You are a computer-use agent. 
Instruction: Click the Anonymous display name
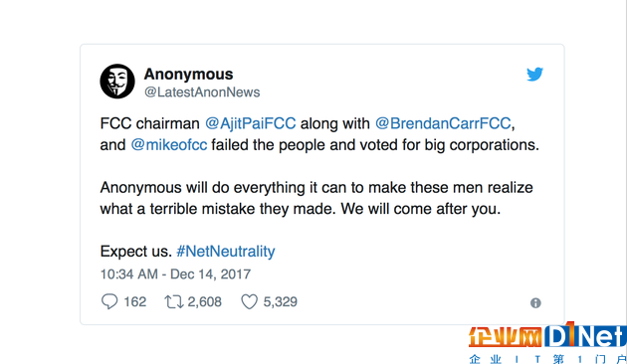pyautogui.click(x=188, y=75)
